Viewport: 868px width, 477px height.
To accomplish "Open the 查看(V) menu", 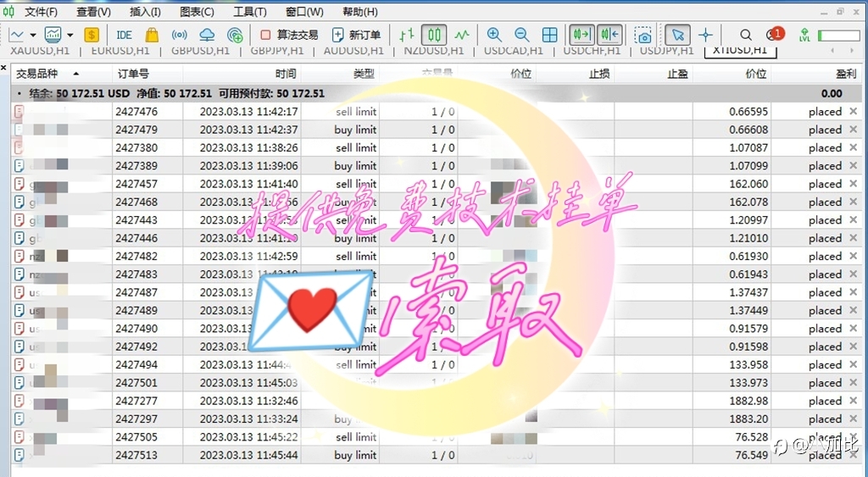I will coord(93,12).
